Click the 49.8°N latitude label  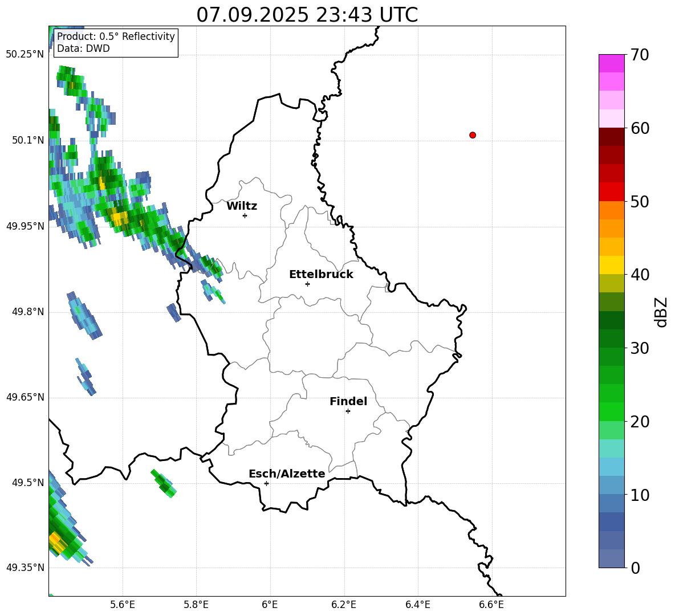pyautogui.click(x=28, y=312)
